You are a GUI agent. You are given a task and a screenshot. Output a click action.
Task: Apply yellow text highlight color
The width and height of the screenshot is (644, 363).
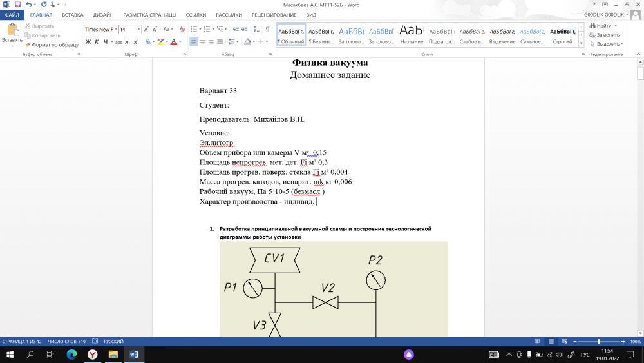click(x=160, y=42)
